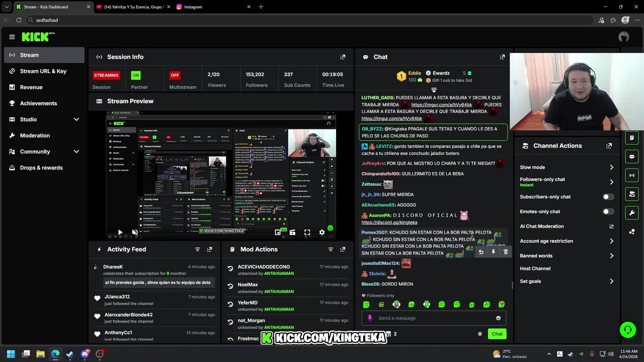
Task: Unmute the stream preview audio
Action: pyautogui.click(x=135, y=232)
